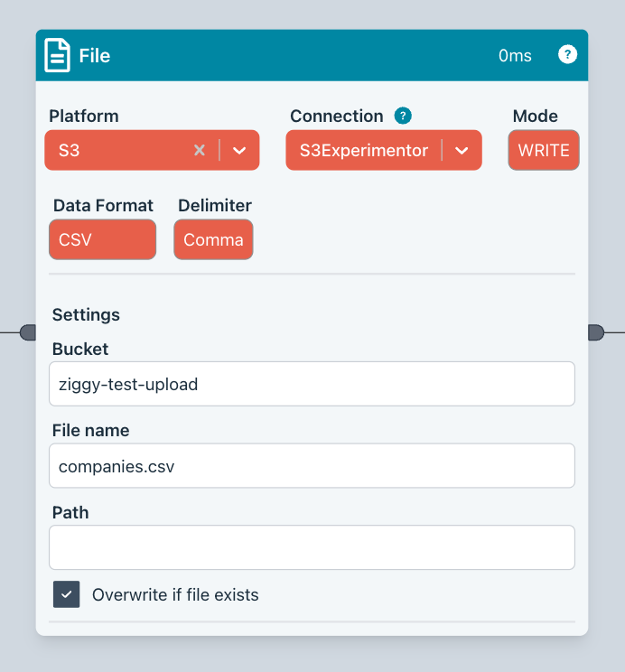Open the Mode selector showing WRITE
The image size is (625, 672).
544,150
